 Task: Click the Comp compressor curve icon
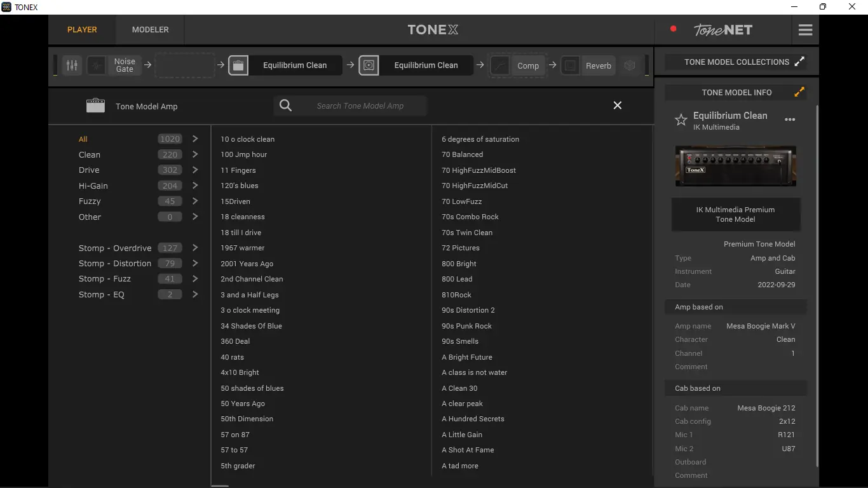pos(501,65)
